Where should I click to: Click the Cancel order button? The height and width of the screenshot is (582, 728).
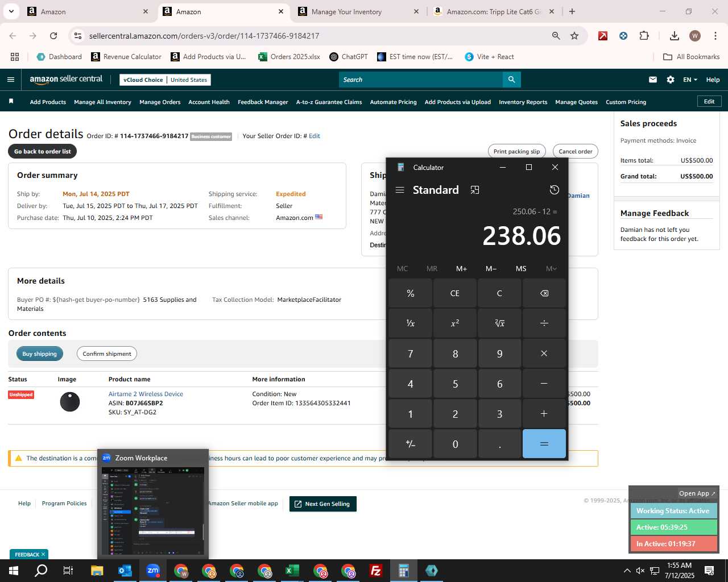pos(575,151)
